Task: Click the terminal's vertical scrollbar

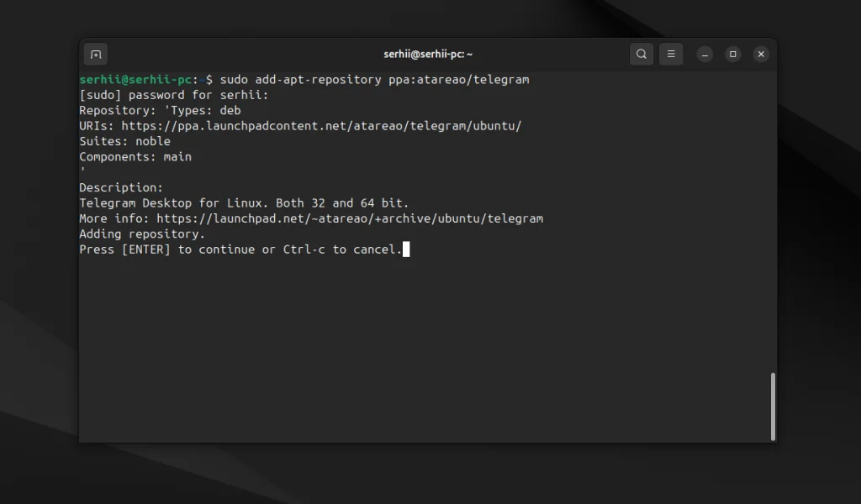Action: (x=773, y=407)
